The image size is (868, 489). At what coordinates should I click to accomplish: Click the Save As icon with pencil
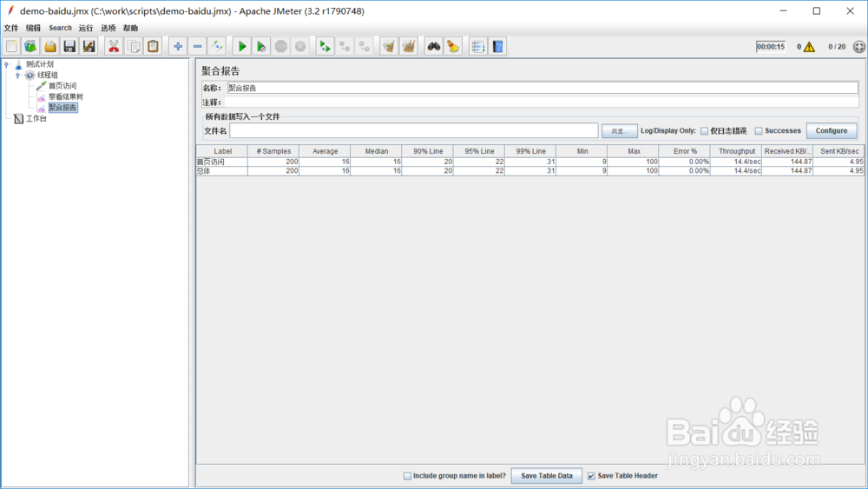click(x=89, y=47)
